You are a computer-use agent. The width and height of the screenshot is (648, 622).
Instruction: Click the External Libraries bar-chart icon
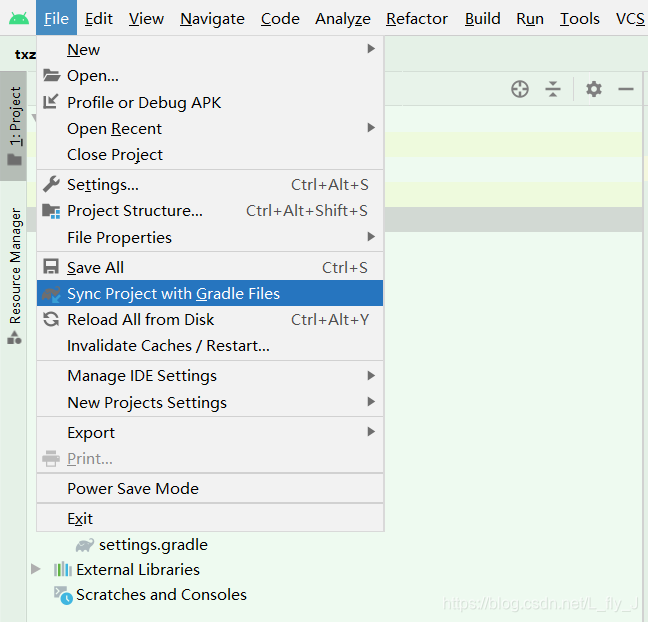point(63,570)
